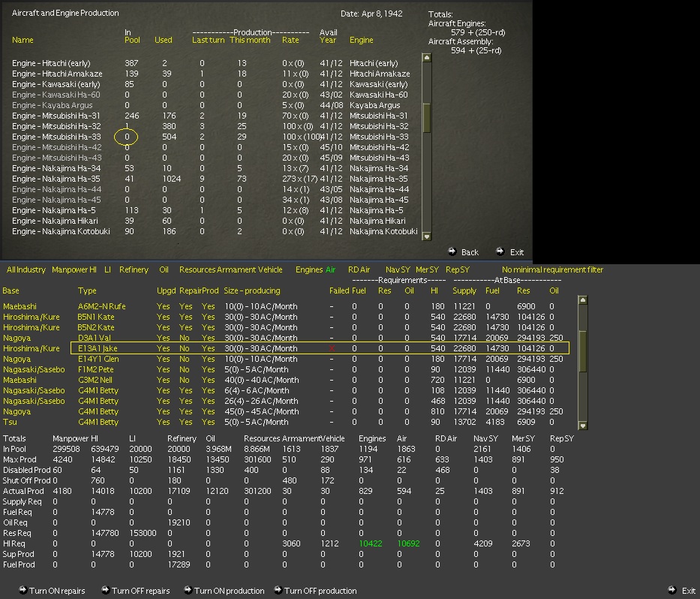
Task: Click Turn OFF repairs
Action: point(140,591)
